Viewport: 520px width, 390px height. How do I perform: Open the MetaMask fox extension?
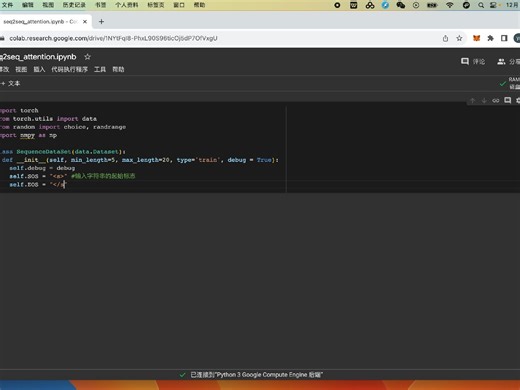tap(476, 38)
